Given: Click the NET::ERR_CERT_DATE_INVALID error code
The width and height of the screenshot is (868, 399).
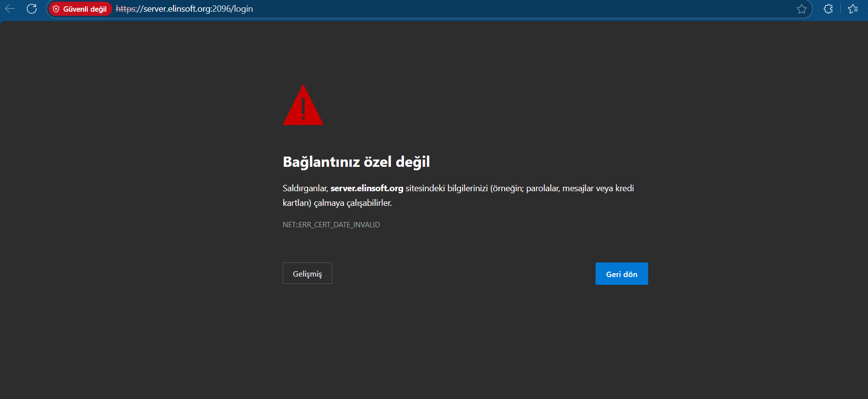Looking at the screenshot, I should [x=331, y=225].
